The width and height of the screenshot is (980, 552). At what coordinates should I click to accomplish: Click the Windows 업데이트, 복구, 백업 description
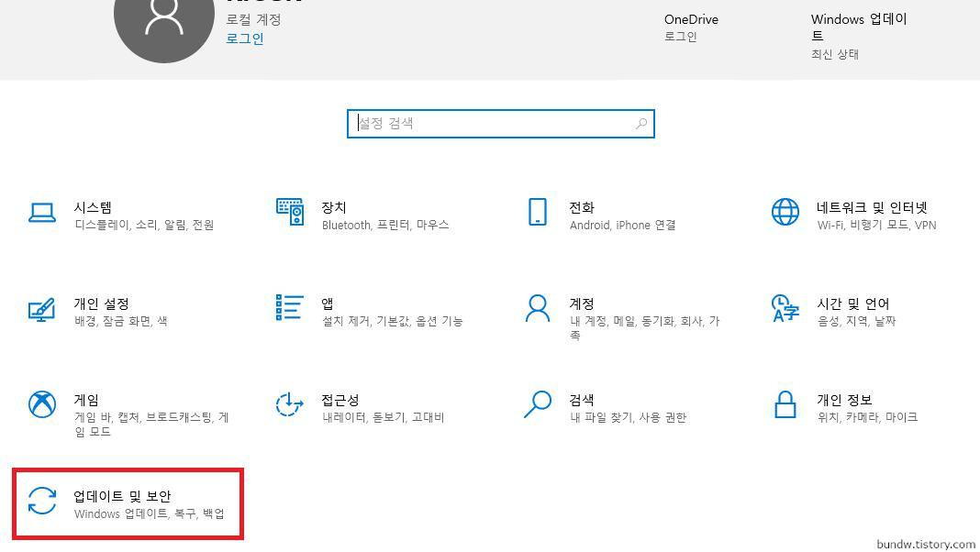150,513
